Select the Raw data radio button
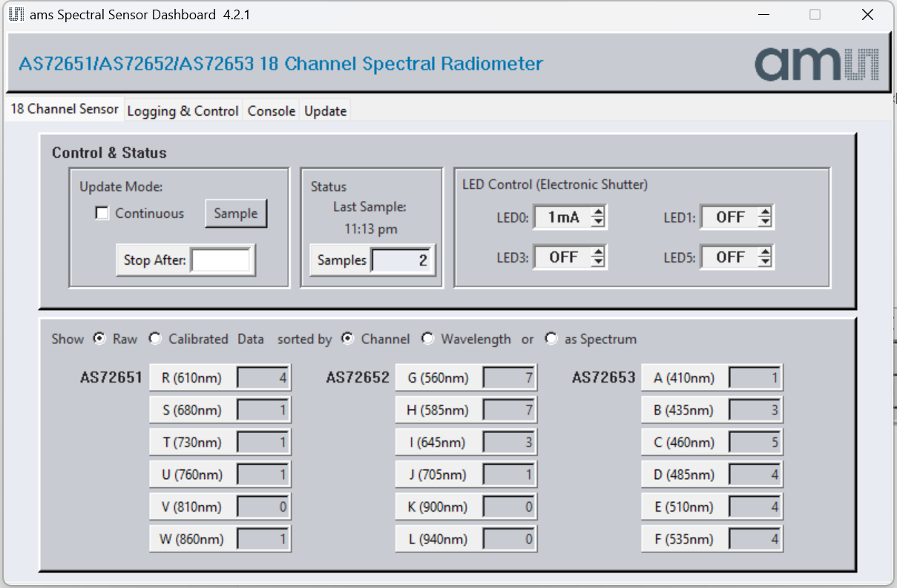 point(99,339)
